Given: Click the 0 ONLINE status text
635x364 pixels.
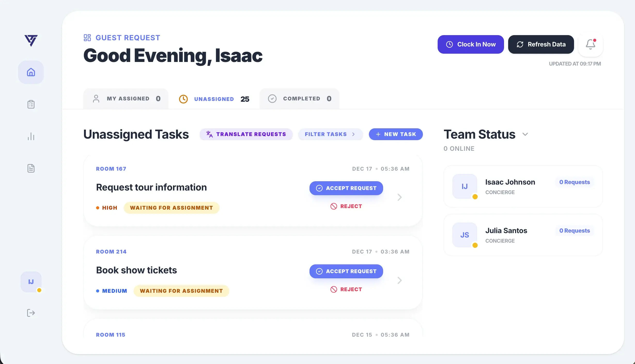Looking at the screenshot, I should (459, 149).
